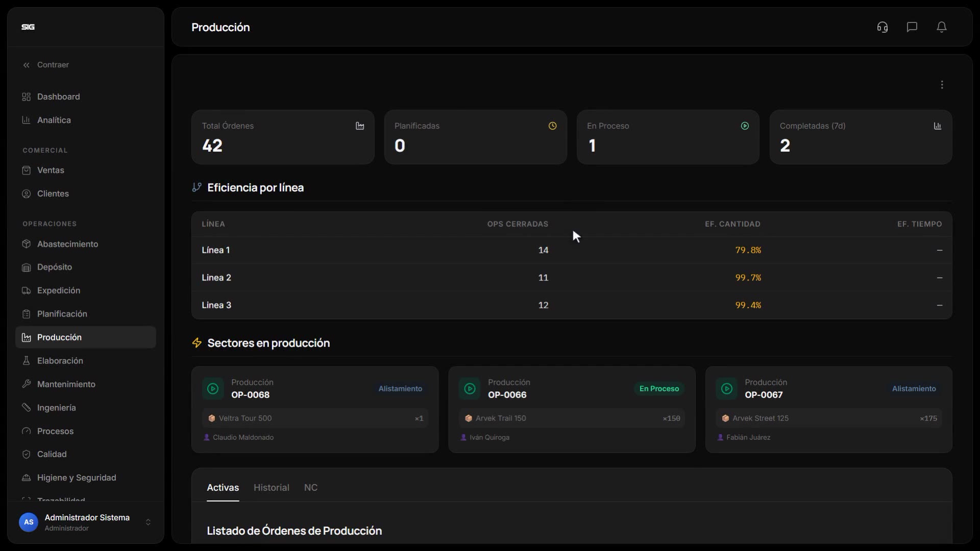Viewport: 980px width, 551px height.
Task: Click the En Proceso badge on OP-0066
Action: point(659,389)
